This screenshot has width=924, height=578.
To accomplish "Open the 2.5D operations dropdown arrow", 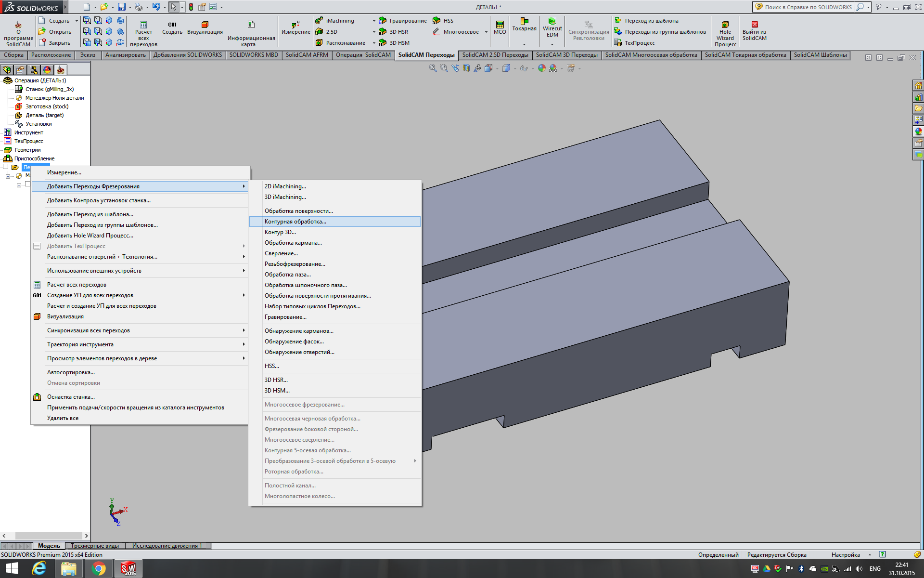I will point(374,32).
